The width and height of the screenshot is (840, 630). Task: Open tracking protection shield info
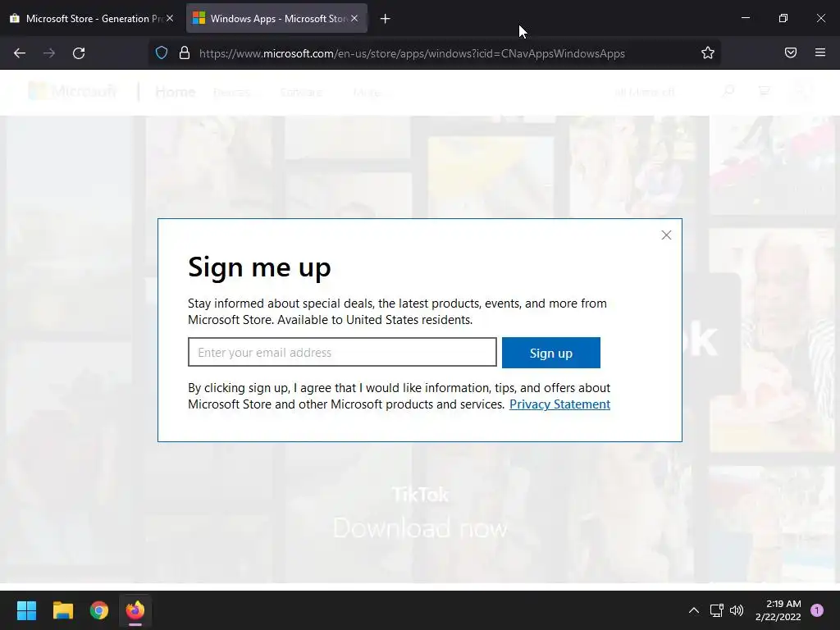click(162, 53)
